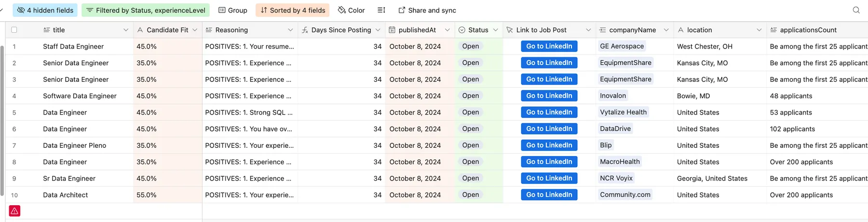
Task: Open Color options with paint bucket
Action: click(351, 10)
